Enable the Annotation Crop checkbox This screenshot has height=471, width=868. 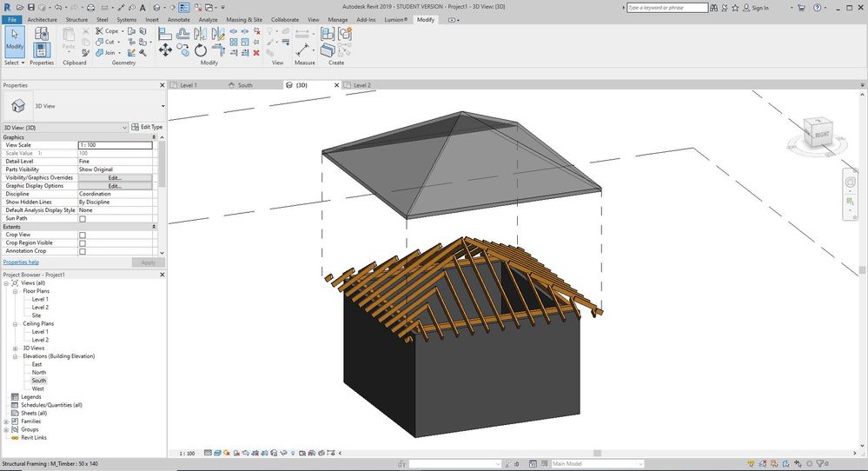(83, 251)
